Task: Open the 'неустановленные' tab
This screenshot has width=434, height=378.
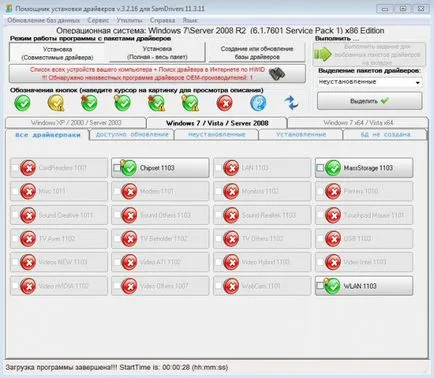Action: [x=217, y=134]
